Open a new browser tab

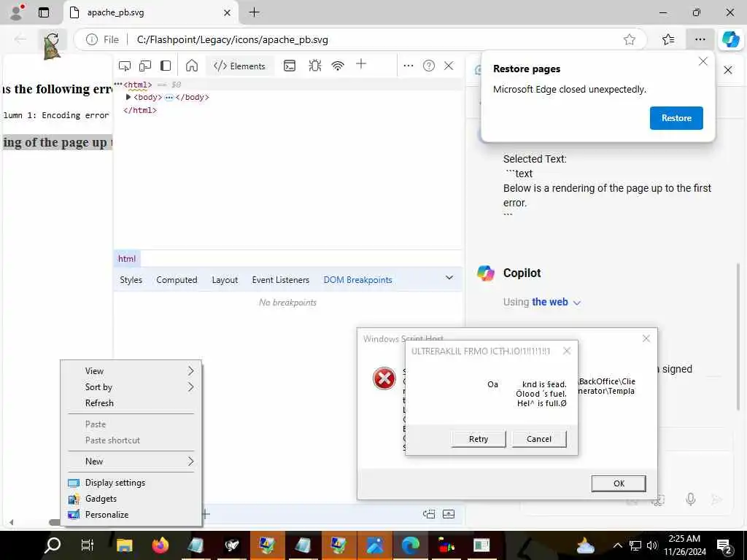pyautogui.click(x=255, y=12)
